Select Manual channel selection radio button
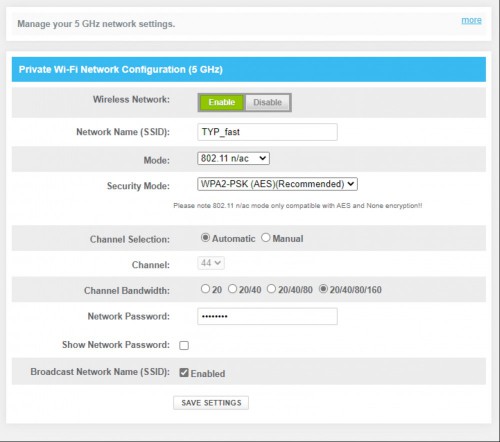 pos(266,238)
